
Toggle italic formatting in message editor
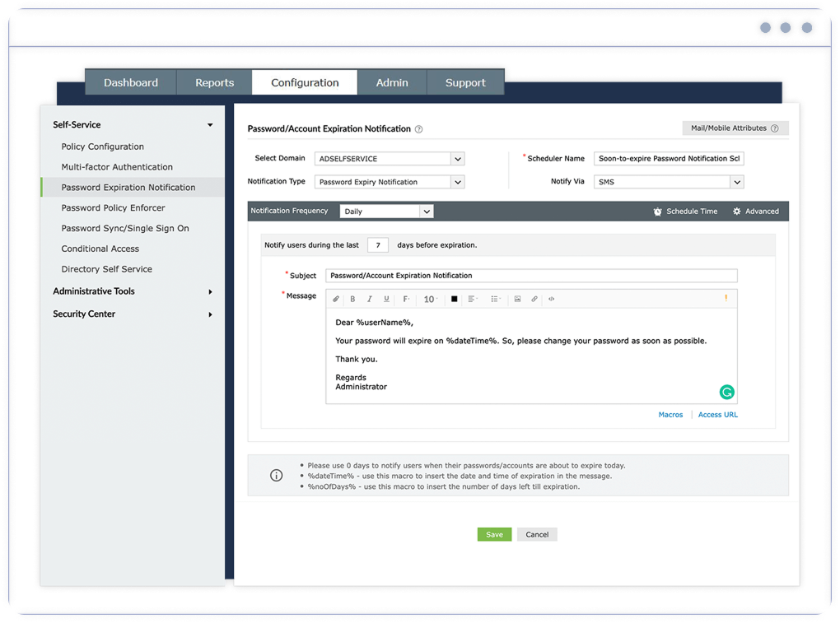click(x=370, y=300)
